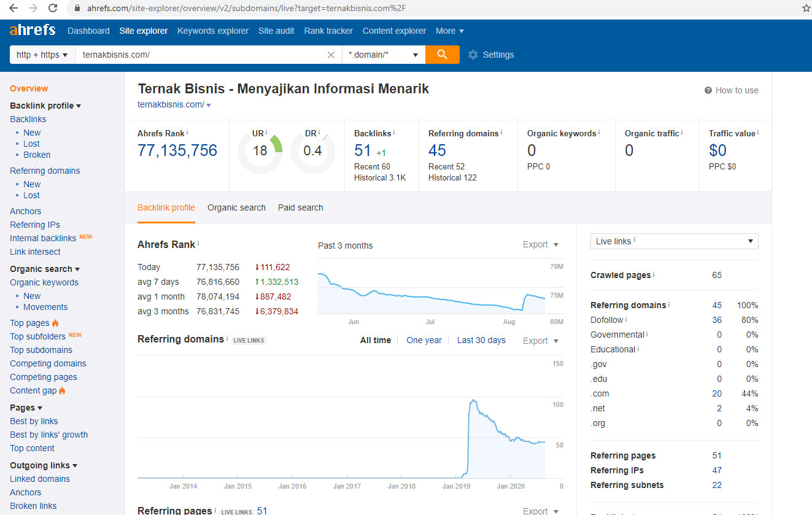Show the Last 30 days referring domains range

tap(481, 340)
